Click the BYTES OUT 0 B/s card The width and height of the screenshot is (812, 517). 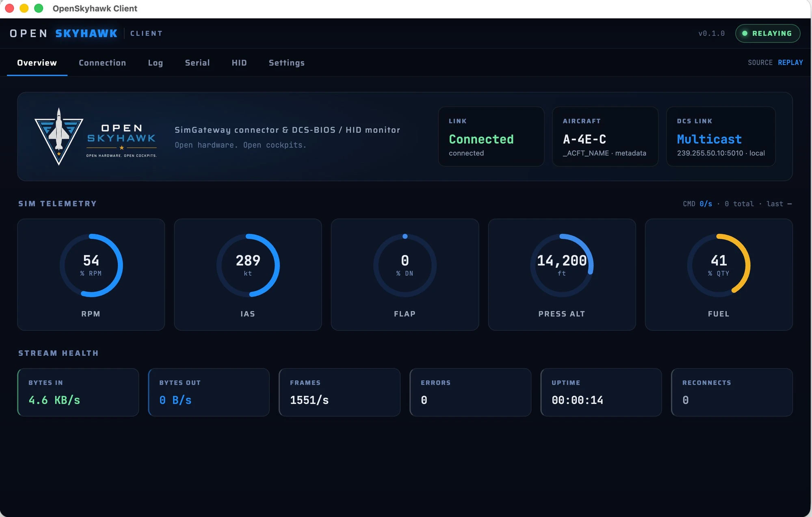point(209,392)
